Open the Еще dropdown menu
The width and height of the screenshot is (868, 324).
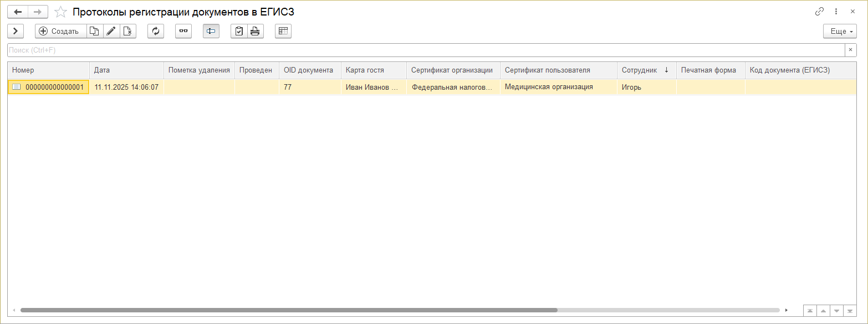click(840, 31)
